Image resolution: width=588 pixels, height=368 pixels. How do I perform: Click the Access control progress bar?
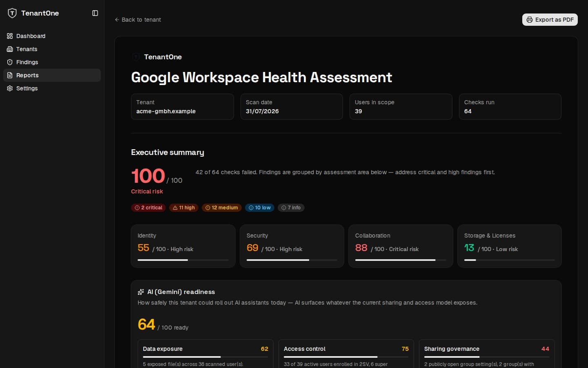click(x=346, y=357)
